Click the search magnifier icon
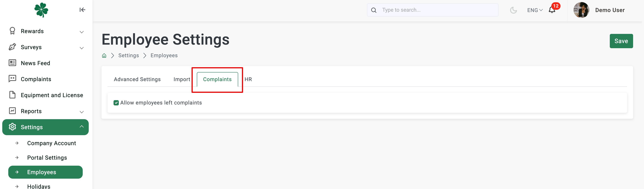 click(374, 10)
